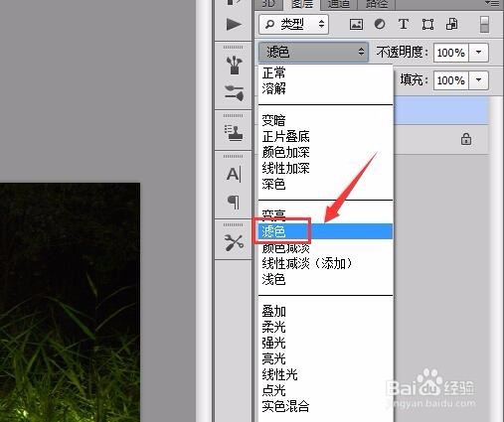Open the Character panel icon
Viewport: 504px width, 422px height.
234,174
